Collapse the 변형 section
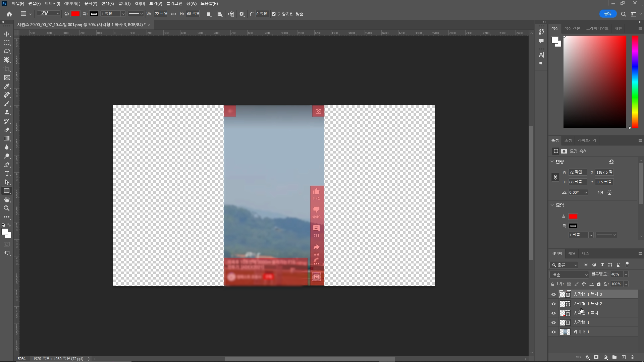Viewport: 644px width, 362px height. coord(552,162)
